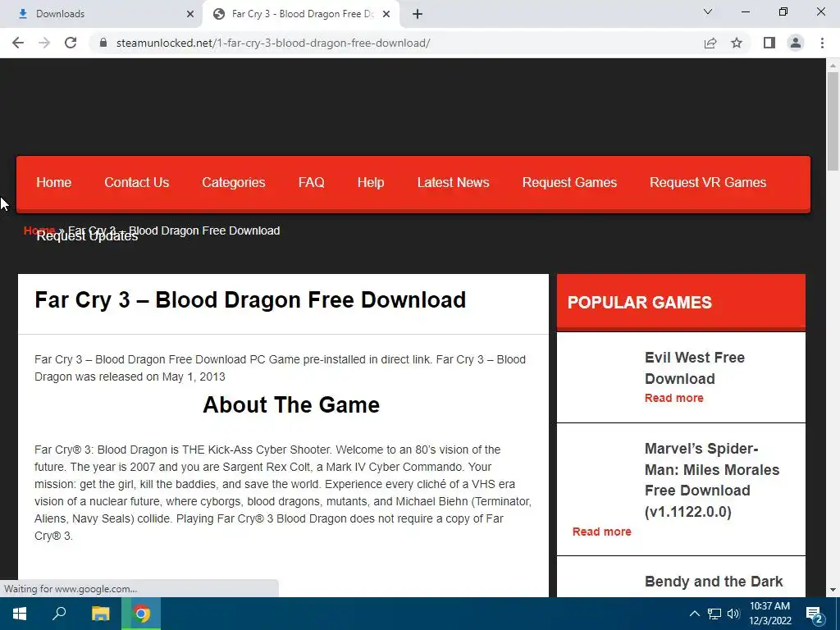Open the Request VR Games menu item

(708, 183)
